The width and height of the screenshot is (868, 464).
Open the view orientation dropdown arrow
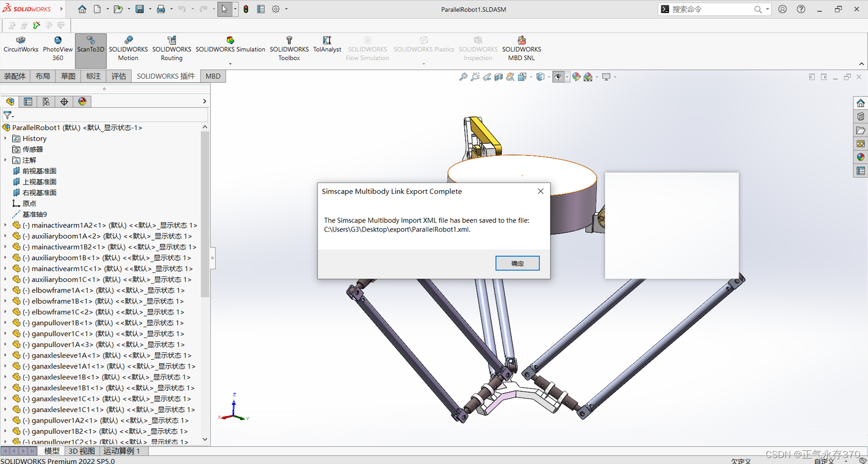pyautogui.click(x=530, y=77)
